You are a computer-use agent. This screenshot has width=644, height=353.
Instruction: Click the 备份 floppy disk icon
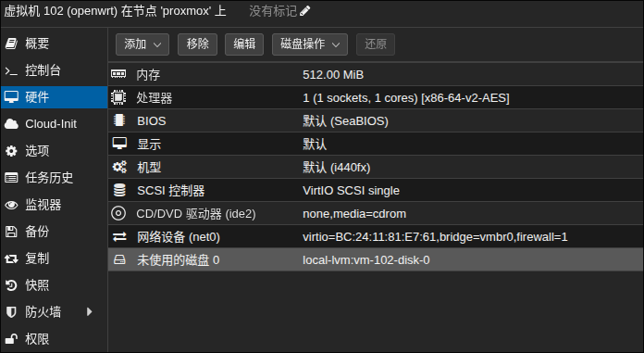coord(11,232)
